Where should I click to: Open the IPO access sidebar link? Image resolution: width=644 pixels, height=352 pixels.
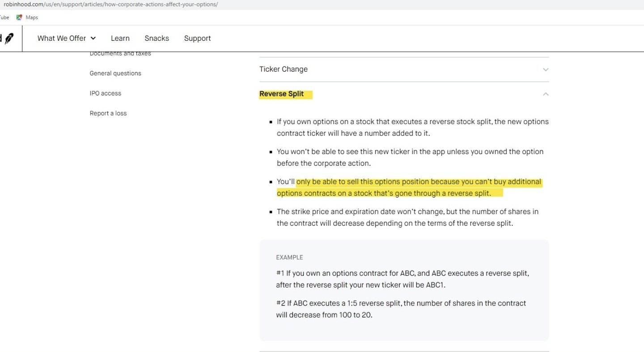click(106, 93)
